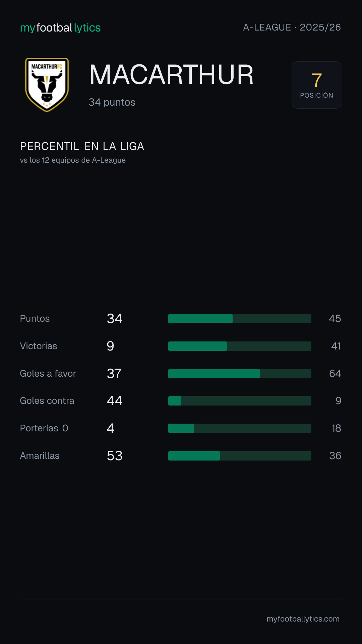The image size is (362, 644).
Task: Select the Amarillas value 53
Action: (115, 456)
